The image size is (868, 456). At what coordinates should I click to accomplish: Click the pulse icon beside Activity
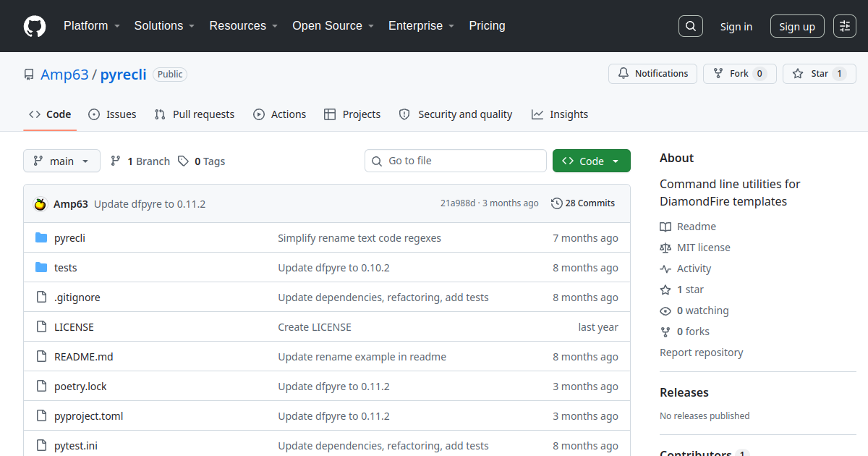[x=665, y=269]
